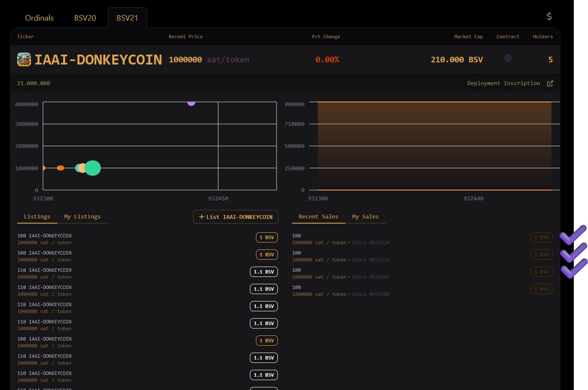This screenshot has height=390, width=588.
Task: Show the My Sales tab
Action: click(365, 217)
